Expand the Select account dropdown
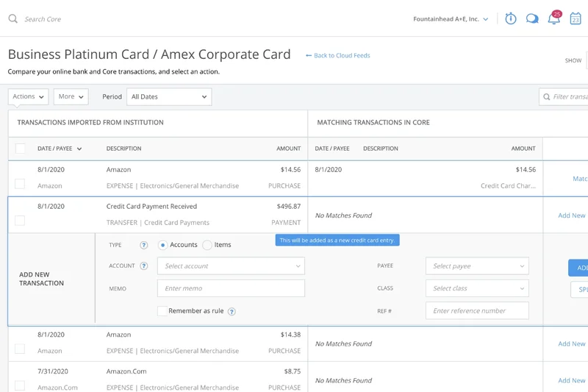The image size is (588, 392). click(x=231, y=266)
